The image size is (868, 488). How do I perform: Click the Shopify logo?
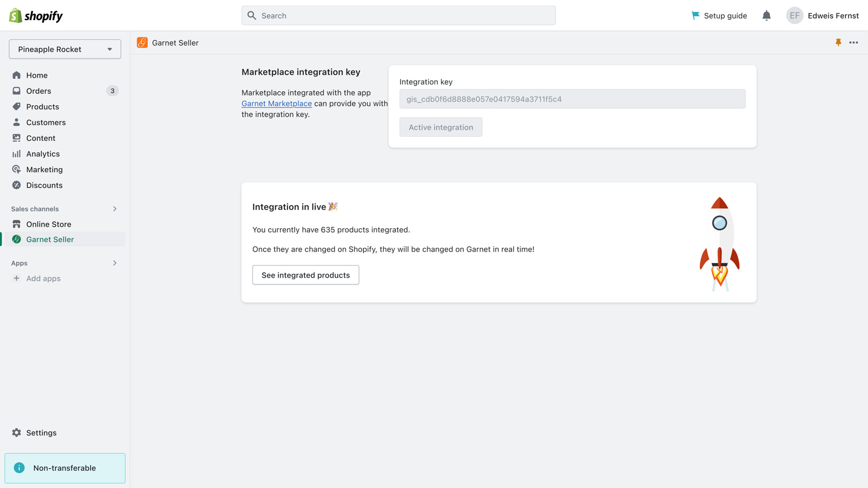pos(35,15)
